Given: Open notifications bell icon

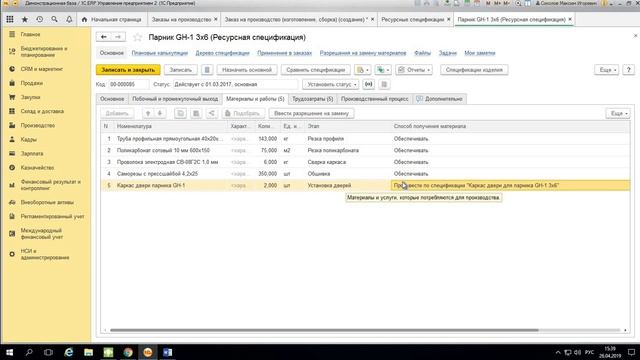Looking at the screenshot, I should pos(69,19).
